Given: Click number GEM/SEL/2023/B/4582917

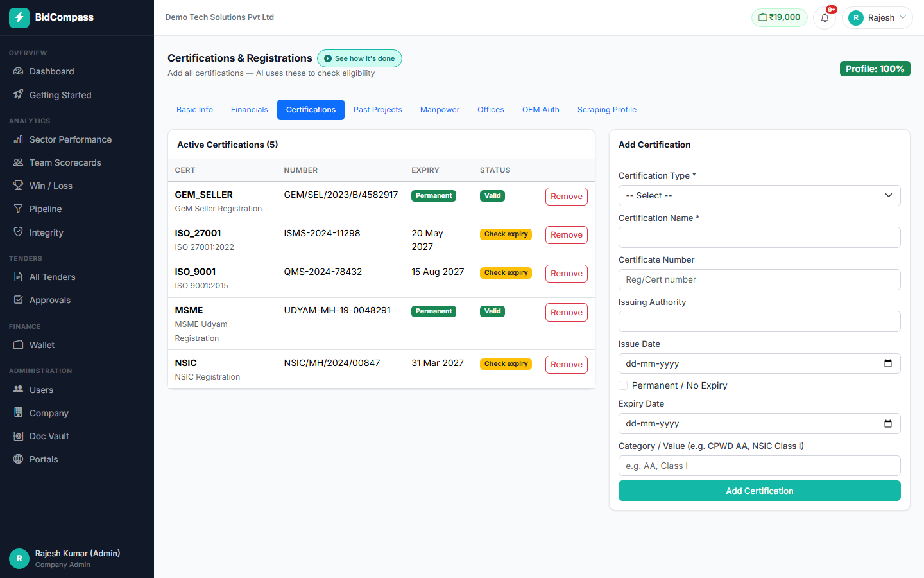Looking at the screenshot, I should coord(341,195).
